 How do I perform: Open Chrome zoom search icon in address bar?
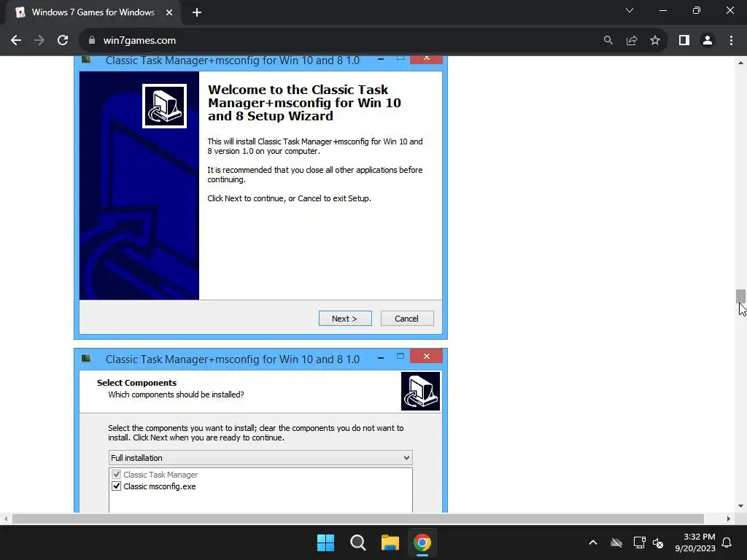pos(608,41)
